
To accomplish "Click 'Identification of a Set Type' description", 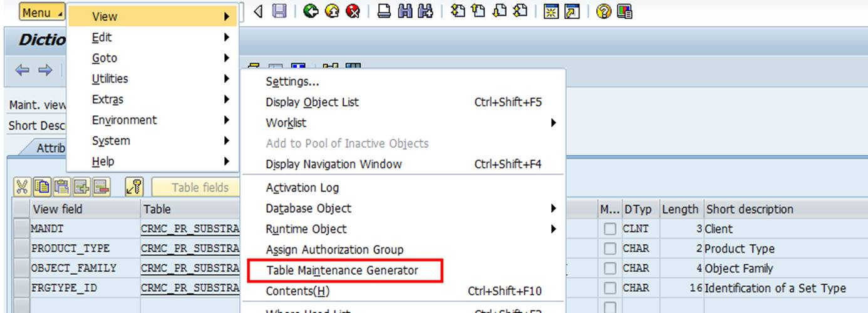I will 775,288.
